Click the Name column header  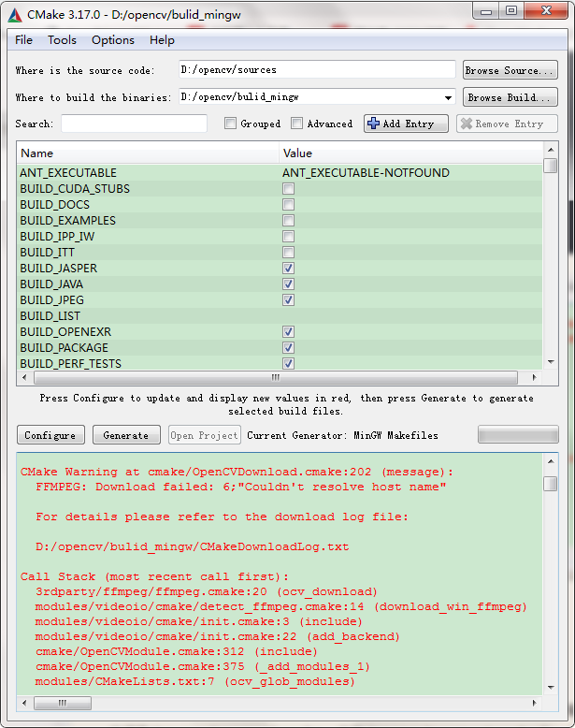(x=148, y=153)
